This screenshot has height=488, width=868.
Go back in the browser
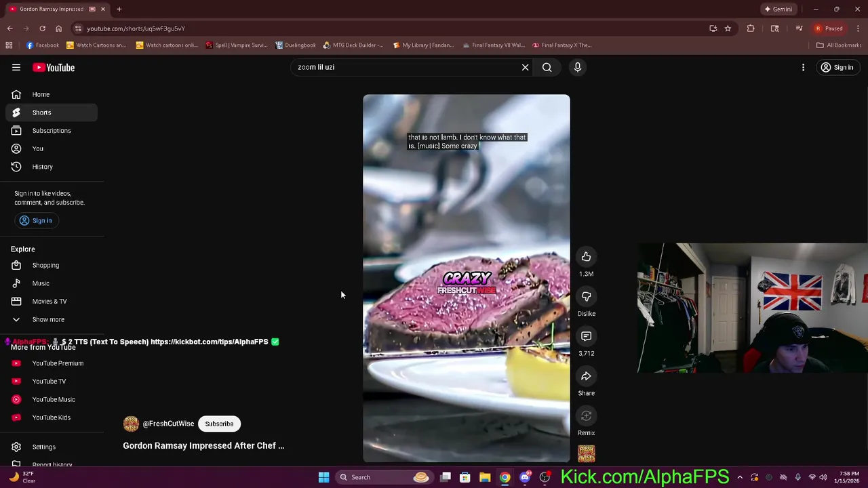tap(9, 28)
